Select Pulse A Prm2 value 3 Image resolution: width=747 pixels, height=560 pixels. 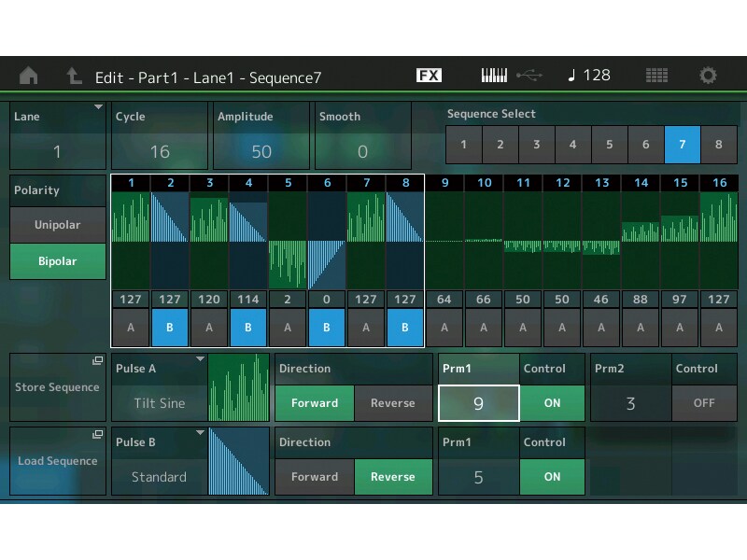click(631, 403)
